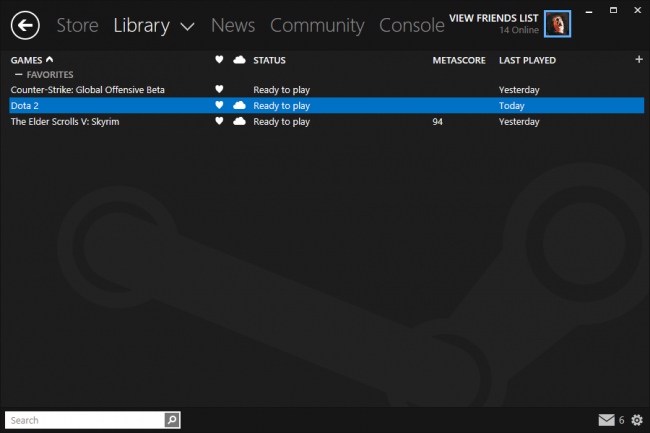Viewport: 650px width, 433px height.
Task: Open the user avatar profile picture
Action: (x=558, y=24)
